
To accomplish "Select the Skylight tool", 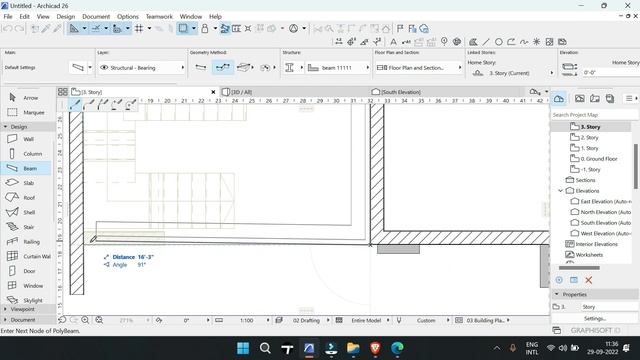I will pyautogui.click(x=25, y=300).
